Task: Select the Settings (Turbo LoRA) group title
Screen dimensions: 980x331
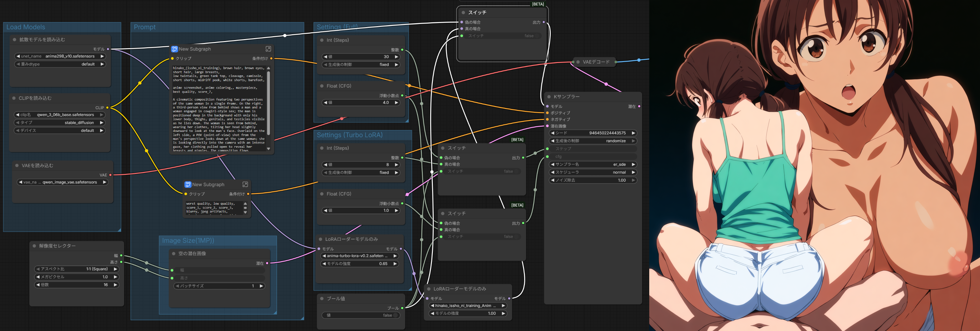Action: click(x=349, y=135)
